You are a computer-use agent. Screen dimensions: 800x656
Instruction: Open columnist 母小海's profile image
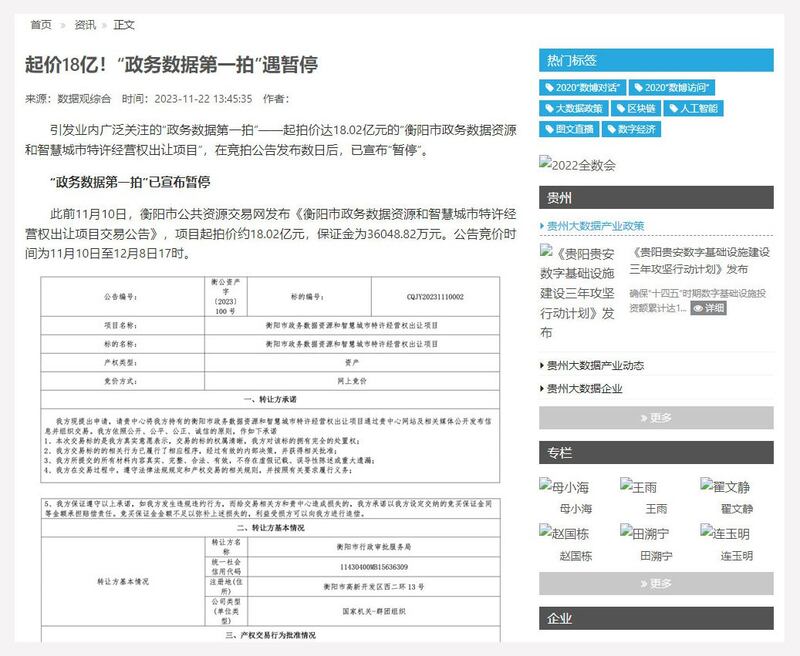coord(565,487)
